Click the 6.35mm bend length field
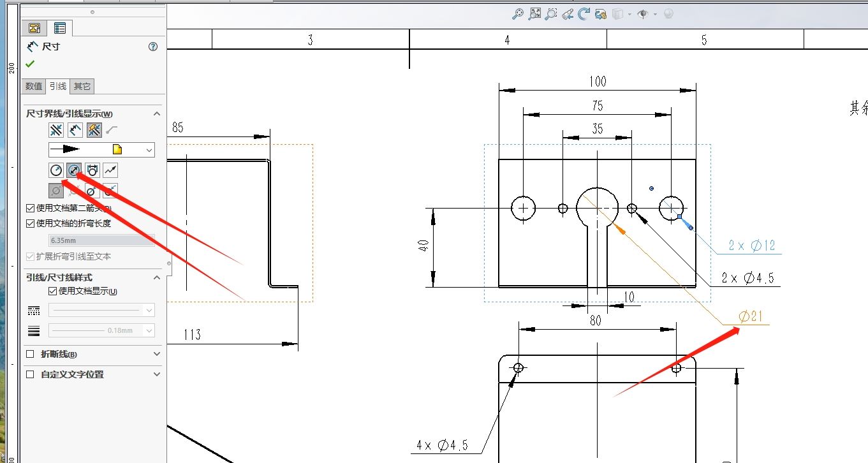868x463 pixels. point(101,241)
